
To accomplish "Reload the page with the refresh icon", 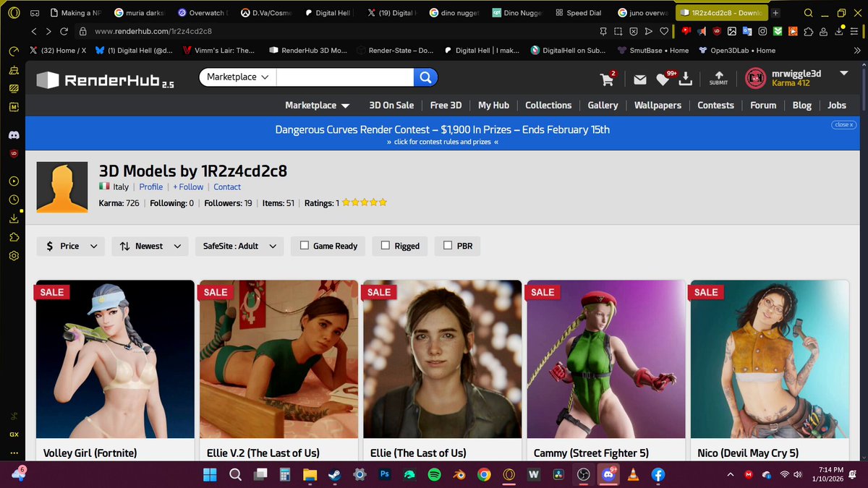I will click(x=64, y=31).
